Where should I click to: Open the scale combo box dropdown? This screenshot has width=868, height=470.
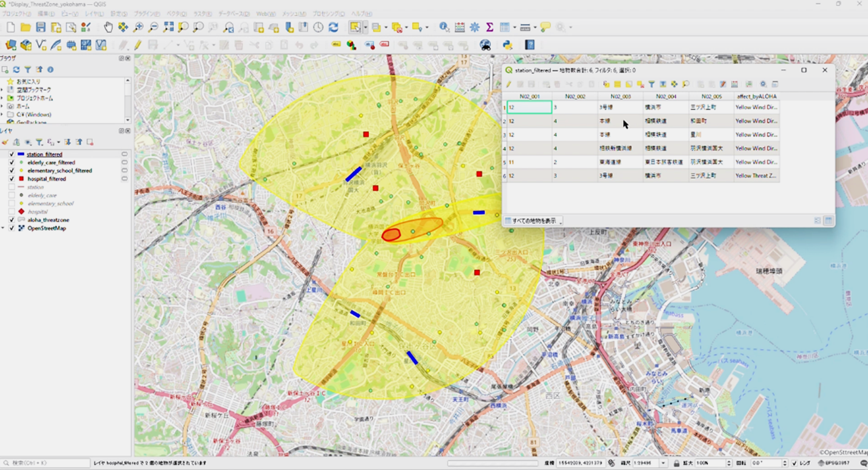pos(663,463)
